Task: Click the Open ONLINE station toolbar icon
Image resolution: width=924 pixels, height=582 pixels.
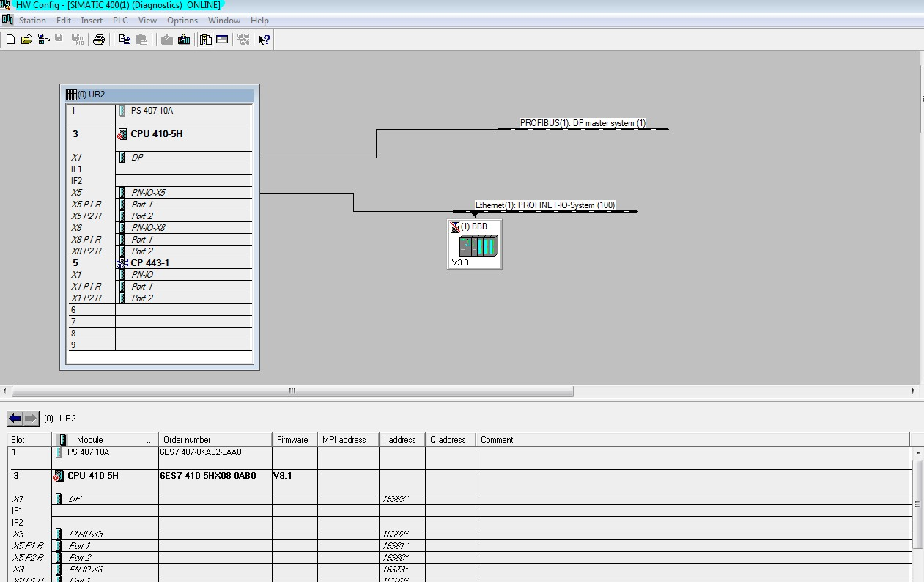Action: pos(43,40)
